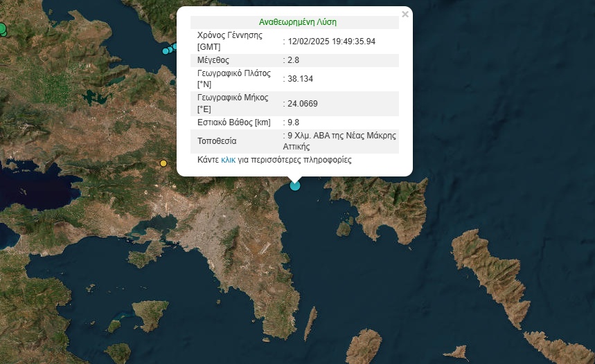Click the 'Χρόνος Γέννησης [GMT]' label

click(x=230, y=41)
